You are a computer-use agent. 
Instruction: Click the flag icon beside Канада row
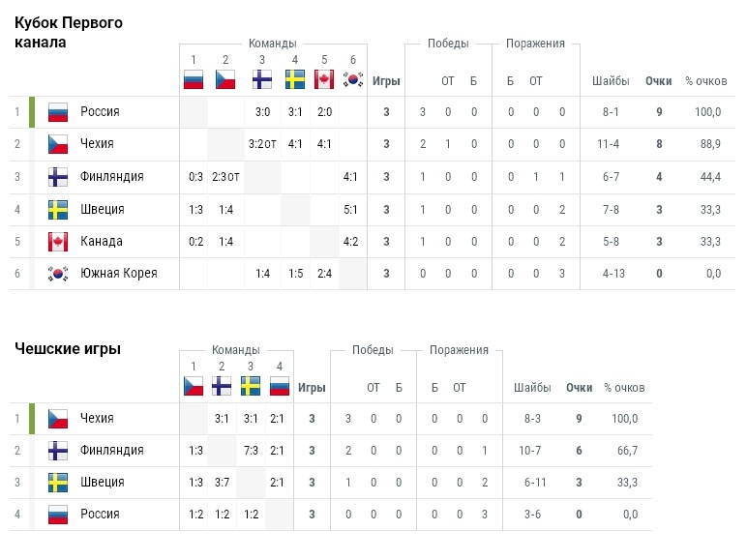pyautogui.click(x=58, y=241)
